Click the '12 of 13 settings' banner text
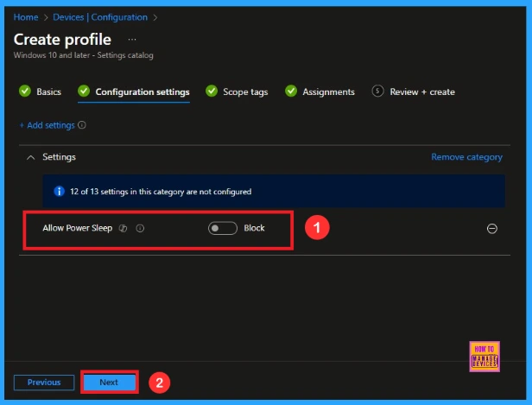Image resolution: width=532 pixels, height=405 pixels. (161, 192)
